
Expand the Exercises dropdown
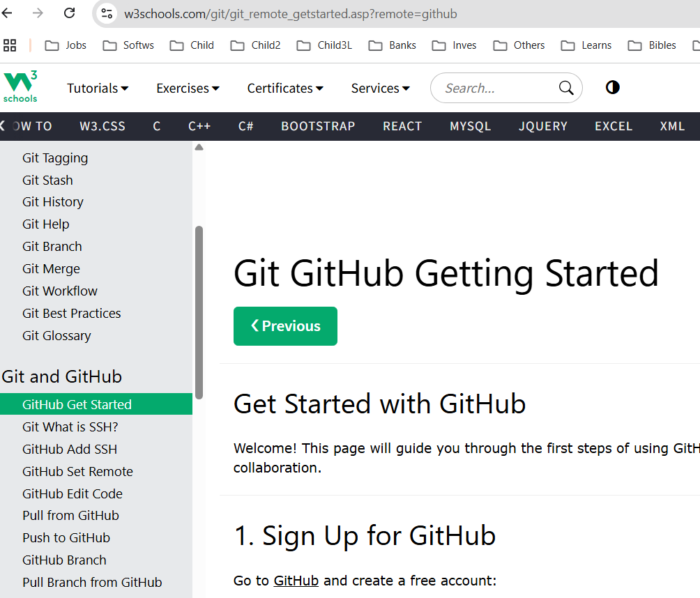tap(188, 89)
